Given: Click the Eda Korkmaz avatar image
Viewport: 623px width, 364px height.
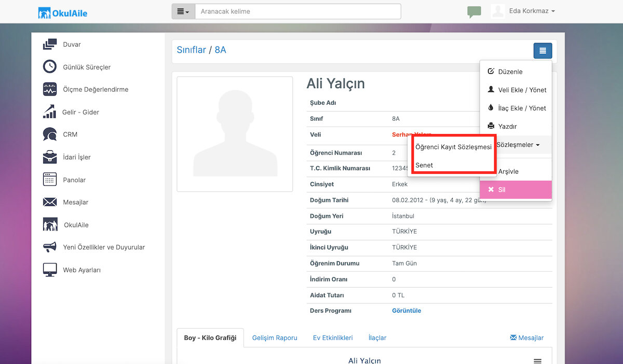Looking at the screenshot, I should point(498,11).
